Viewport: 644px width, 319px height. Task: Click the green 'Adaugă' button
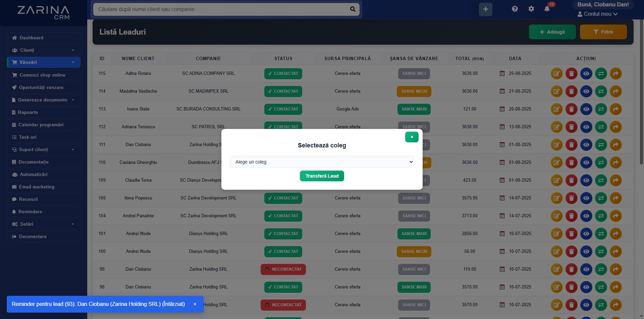552,32
